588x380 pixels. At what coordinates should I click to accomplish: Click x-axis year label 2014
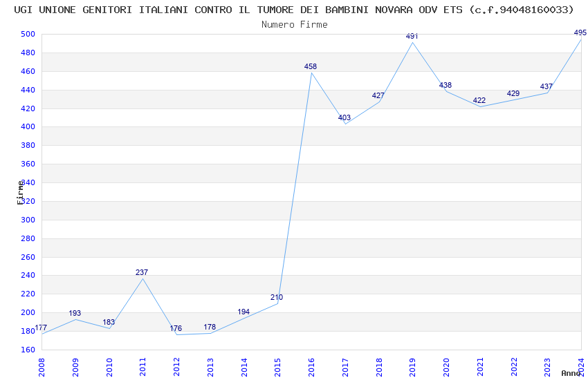244,367
